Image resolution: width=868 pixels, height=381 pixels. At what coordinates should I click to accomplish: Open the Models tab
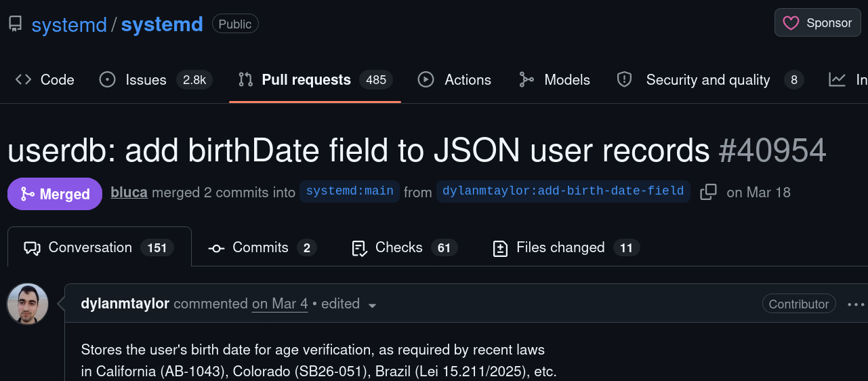[554, 80]
